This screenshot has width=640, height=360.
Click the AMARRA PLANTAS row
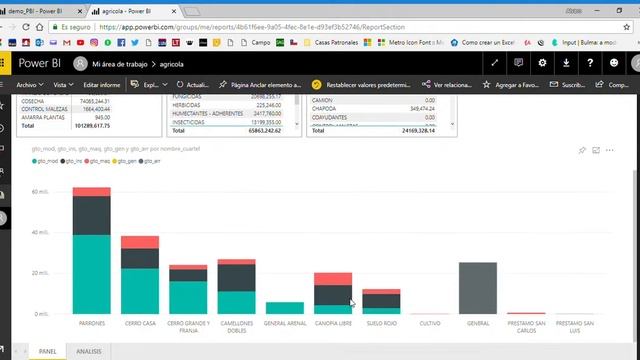tap(66, 117)
